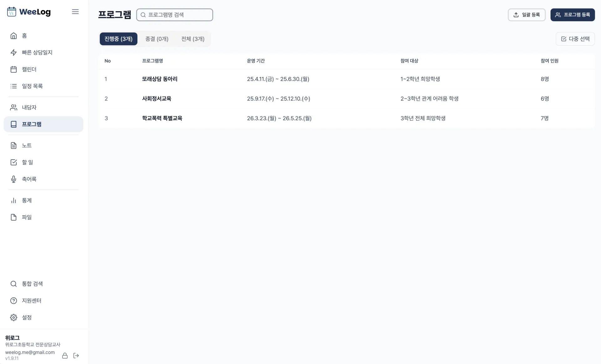This screenshot has width=601, height=364.
Task: Click file icon for 파일
Action: 13,217
